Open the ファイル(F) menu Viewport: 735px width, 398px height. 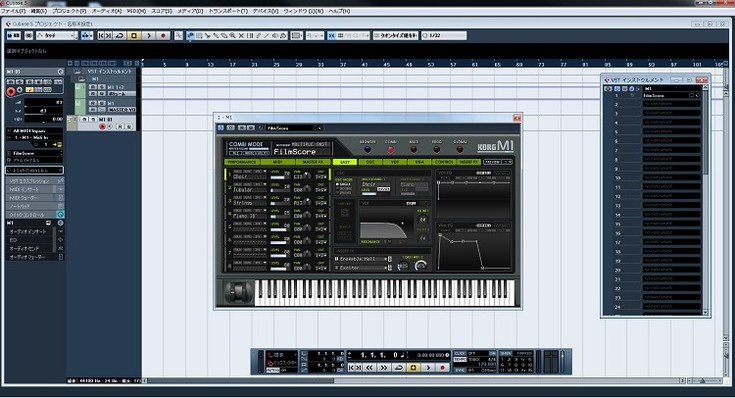13,11
